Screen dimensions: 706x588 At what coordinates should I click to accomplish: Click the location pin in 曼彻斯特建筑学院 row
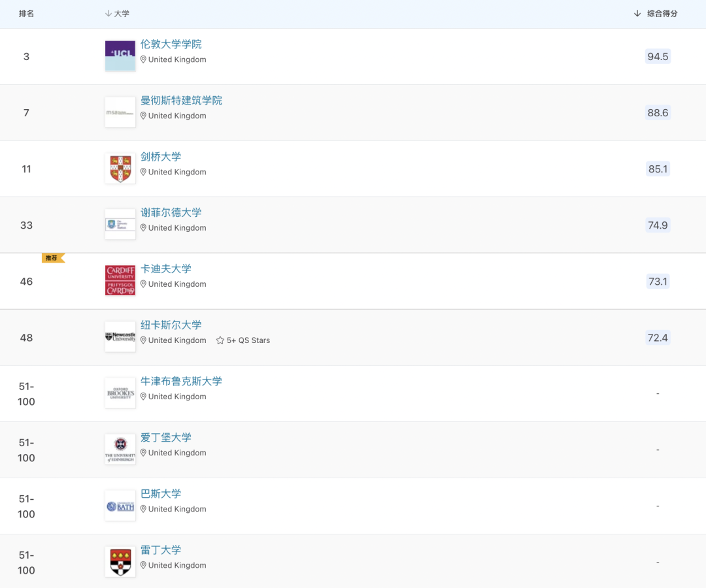pos(143,116)
